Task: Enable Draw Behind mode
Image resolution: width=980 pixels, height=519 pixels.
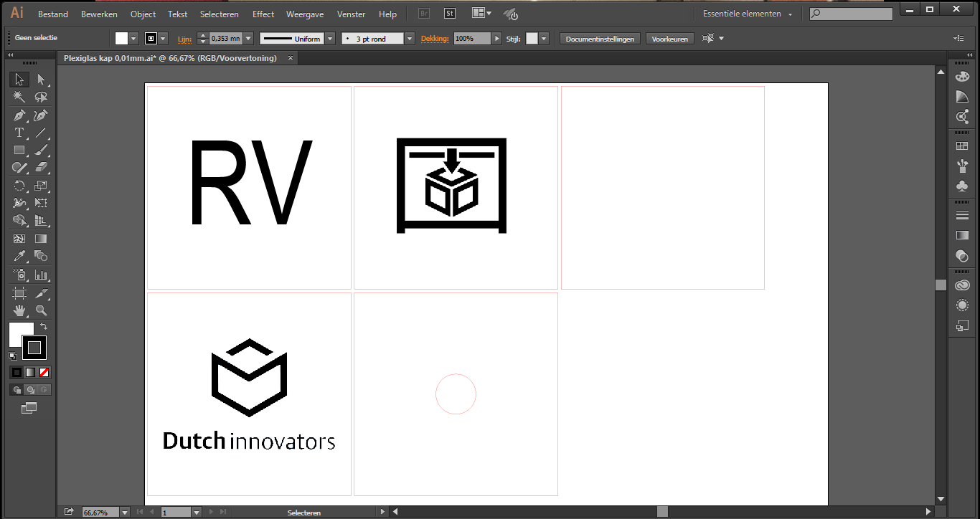Action: [x=30, y=390]
